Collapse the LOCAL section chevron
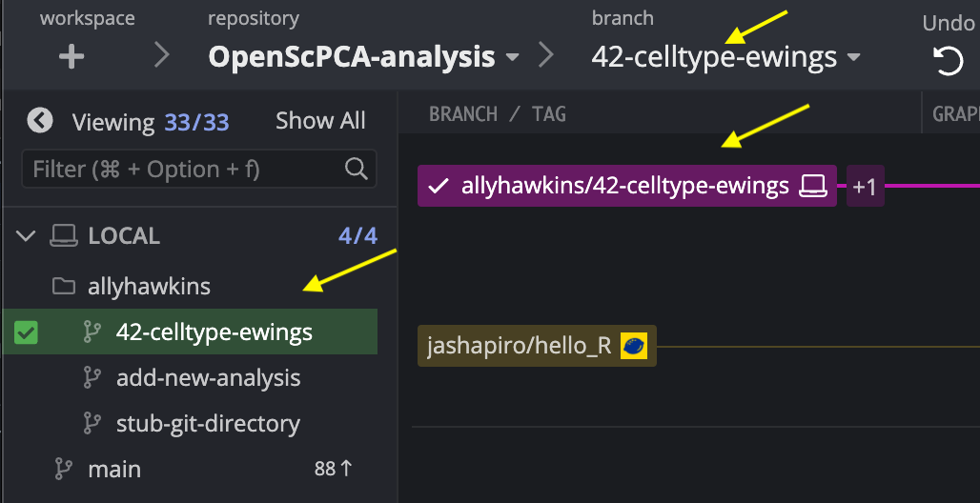The image size is (980, 503). point(26,236)
